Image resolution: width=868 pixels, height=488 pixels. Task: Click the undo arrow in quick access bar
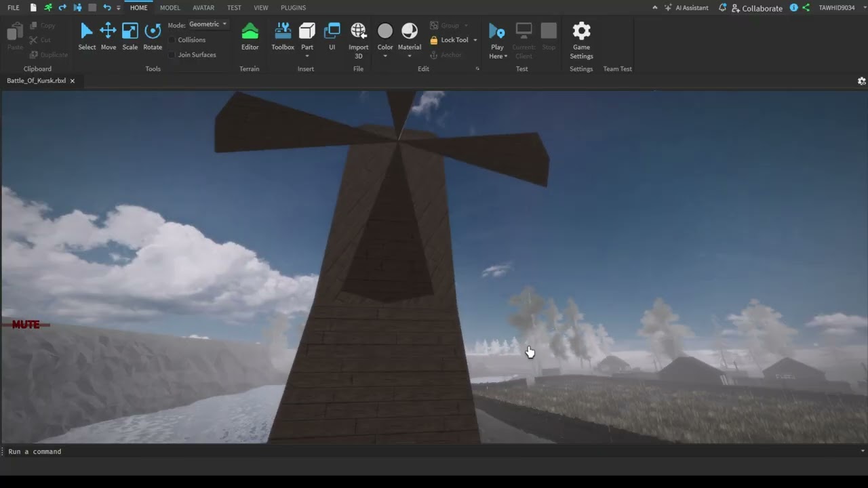[106, 7]
